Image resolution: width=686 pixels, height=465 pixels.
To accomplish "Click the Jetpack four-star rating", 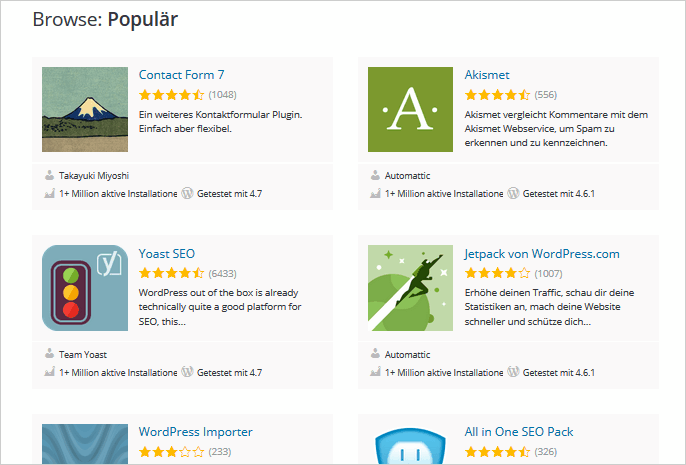I will pyautogui.click(x=497, y=273).
